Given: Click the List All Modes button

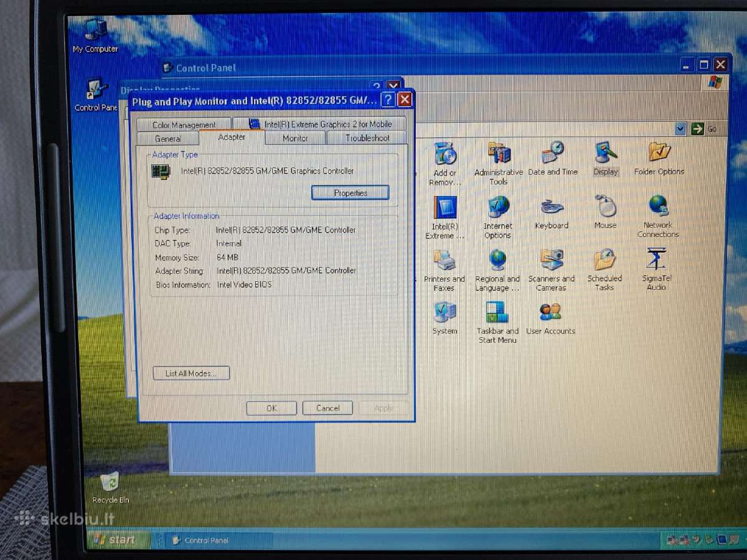Looking at the screenshot, I should click(x=191, y=373).
